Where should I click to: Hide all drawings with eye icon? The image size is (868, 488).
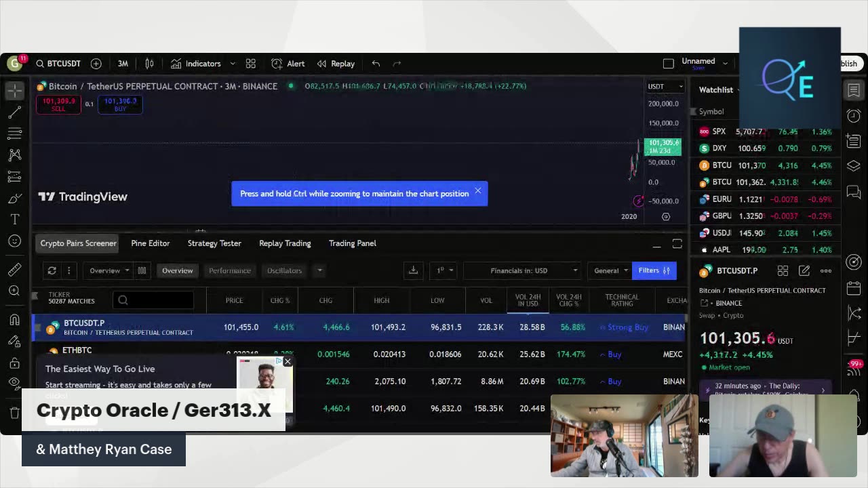(15, 384)
